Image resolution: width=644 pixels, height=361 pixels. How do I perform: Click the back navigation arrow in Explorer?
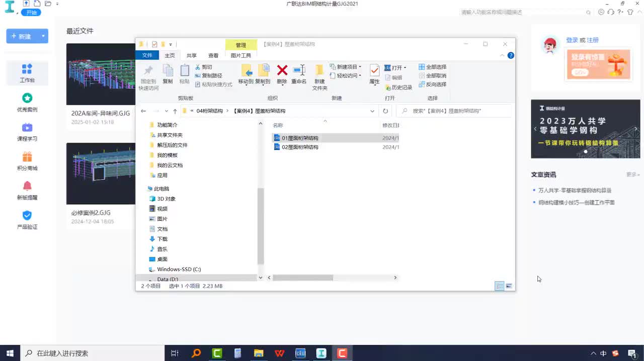[143, 111]
